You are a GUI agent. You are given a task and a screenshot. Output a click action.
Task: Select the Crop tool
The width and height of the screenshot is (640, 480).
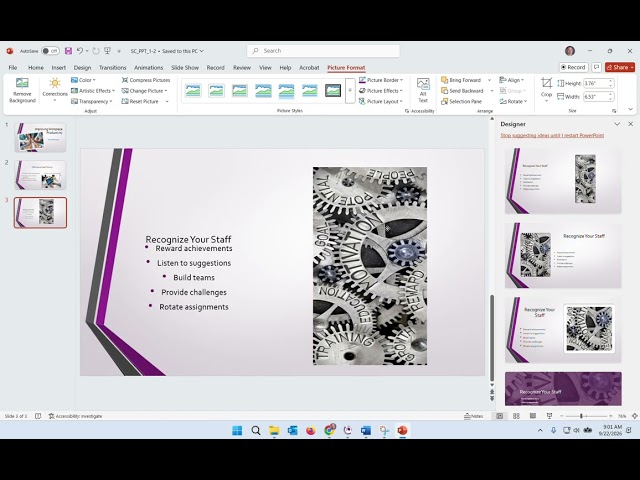click(x=546, y=90)
